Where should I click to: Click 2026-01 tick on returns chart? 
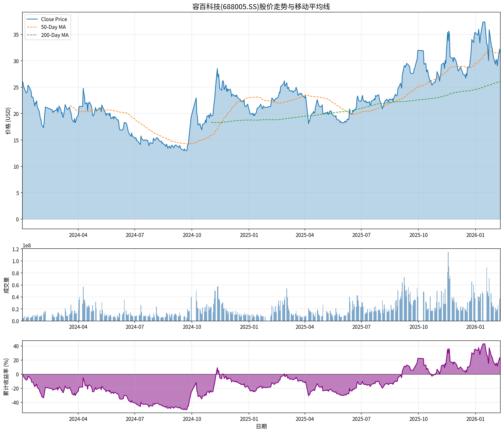[475, 419]
